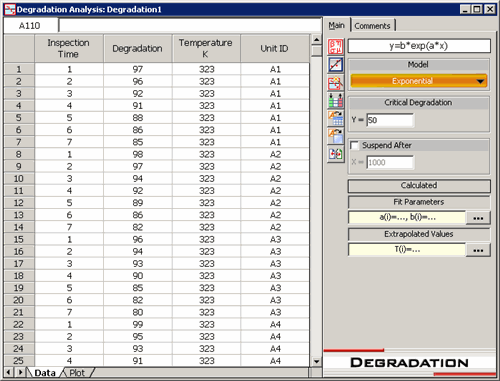Click the a(i)=..., b(i)=... result field

click(x=407, y=218)
